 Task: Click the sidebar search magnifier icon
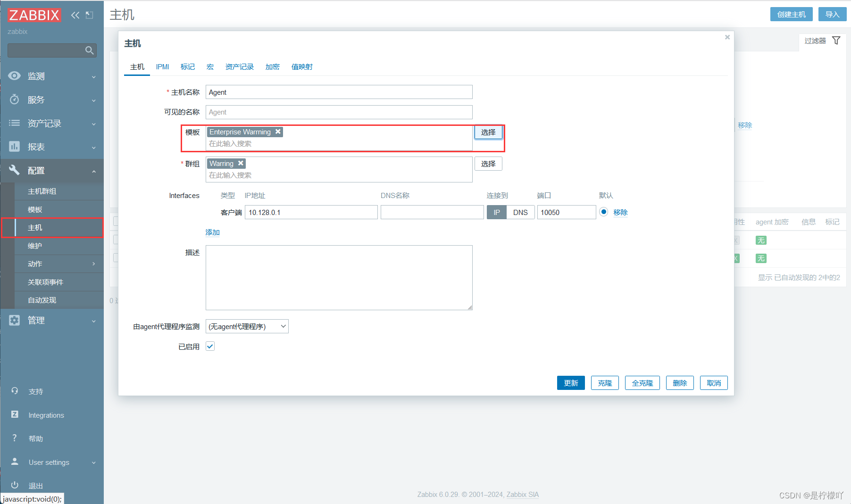tap(89, 50)
